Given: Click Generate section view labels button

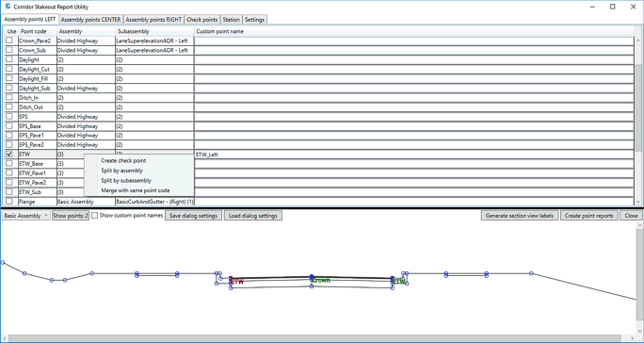Looking at the screenshot, I should [520, 216].
